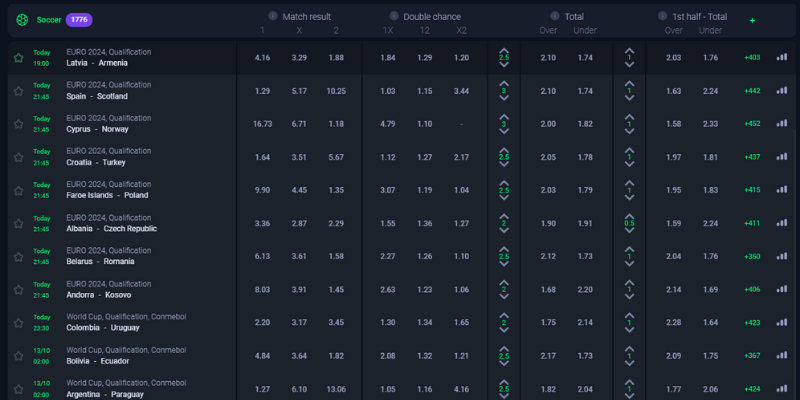The image size is (800, 400).
Task: Raise 1st half total line for Albania match
Action: tap(629, 213)
